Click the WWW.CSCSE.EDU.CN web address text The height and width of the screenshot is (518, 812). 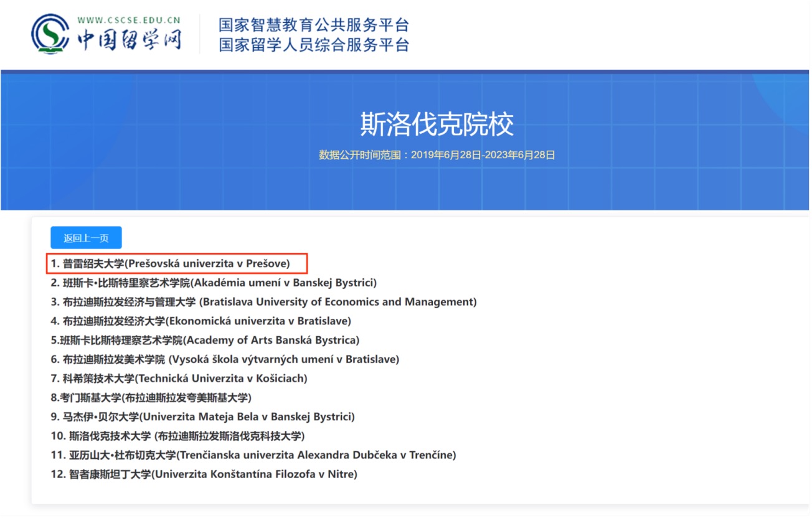[x=129, y=20]
